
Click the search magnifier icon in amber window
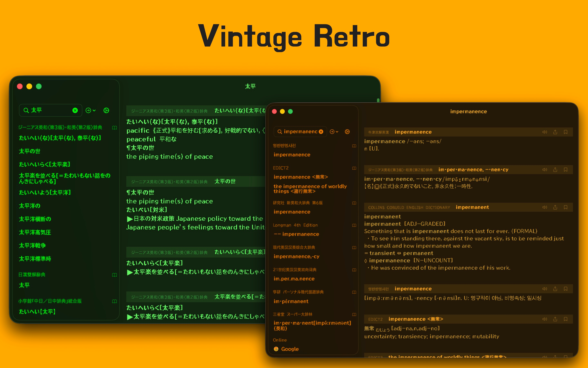point(280,132)
